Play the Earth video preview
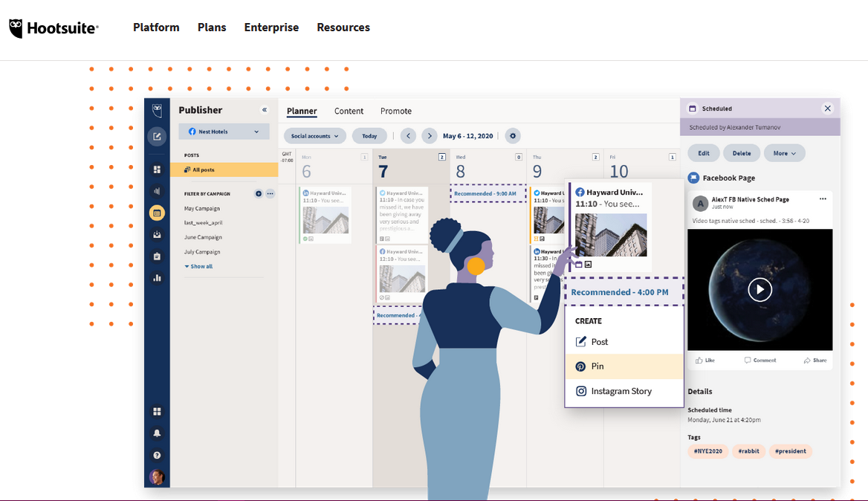The width and height of the screenshot is (868, 501). point(760,290)
